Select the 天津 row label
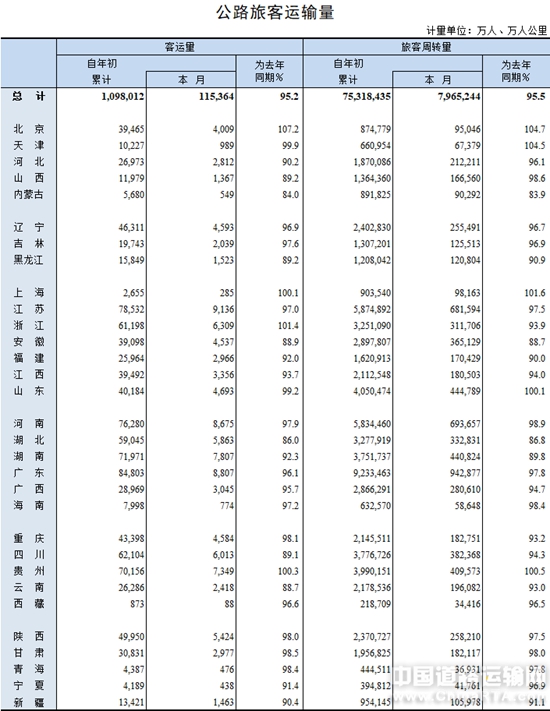550x711 pixels. click(x=29, y=145)
